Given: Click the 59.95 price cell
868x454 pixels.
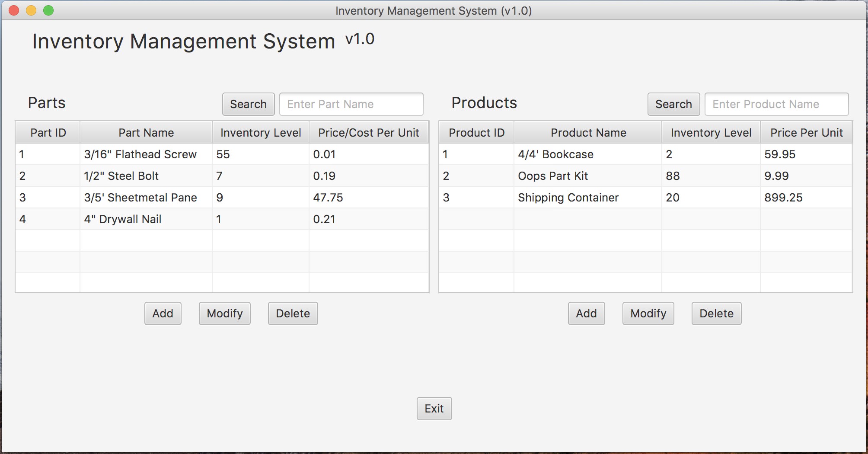Looking at the screenshot, I should [x=806, y=154].
